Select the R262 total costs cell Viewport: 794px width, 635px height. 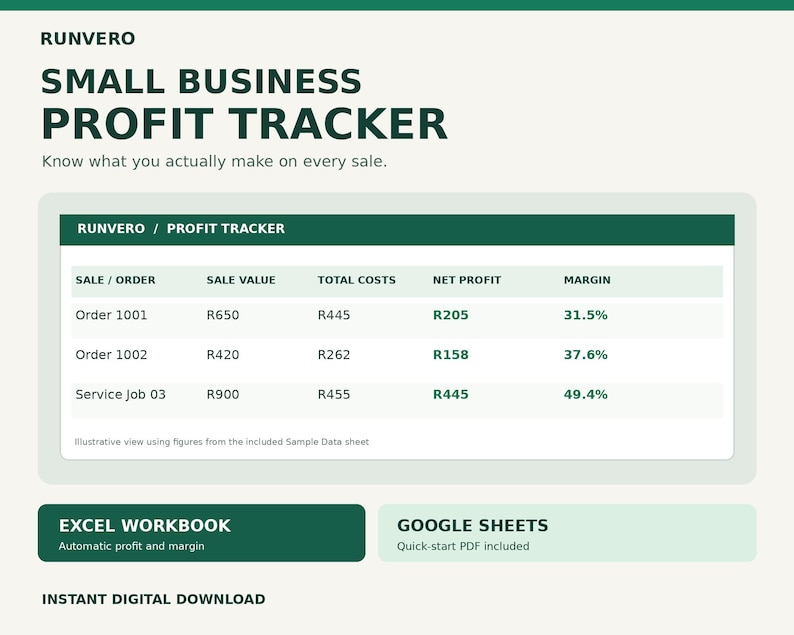point(334,354)
